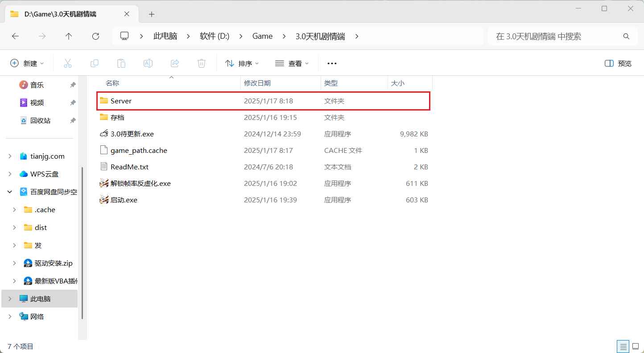Click the Up one level arrow icon
The image size is (644, 353).
tap(68, 36)
